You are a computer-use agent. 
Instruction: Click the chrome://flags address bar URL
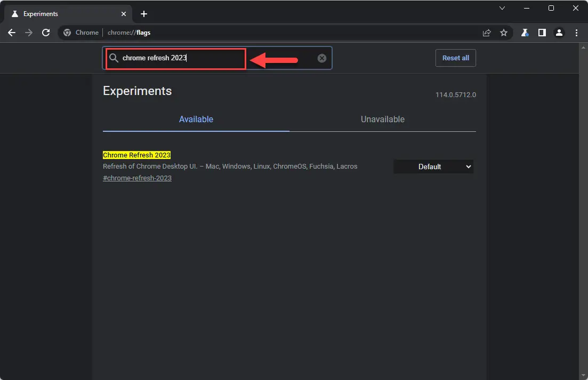pos(129,33)
